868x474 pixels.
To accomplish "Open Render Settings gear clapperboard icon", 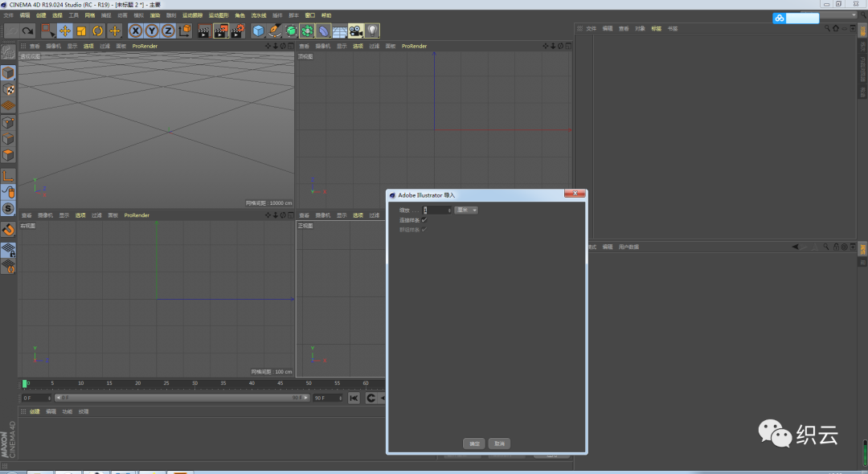I will click(x=238, y=31).
